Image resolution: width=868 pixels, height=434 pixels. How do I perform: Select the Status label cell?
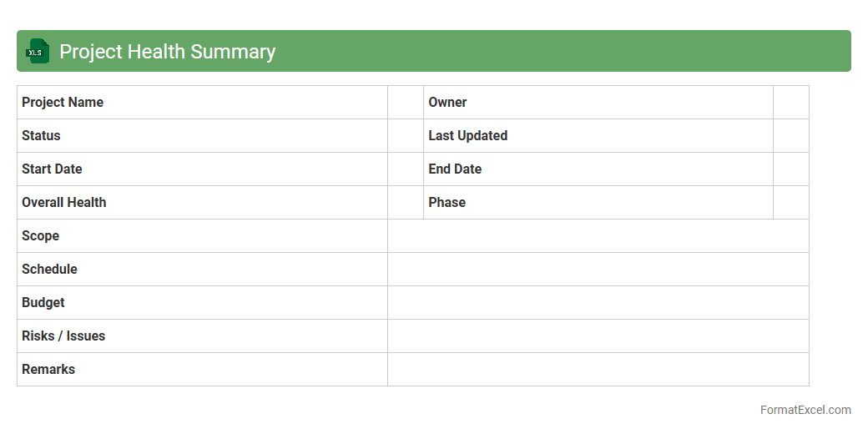point(202,136)
